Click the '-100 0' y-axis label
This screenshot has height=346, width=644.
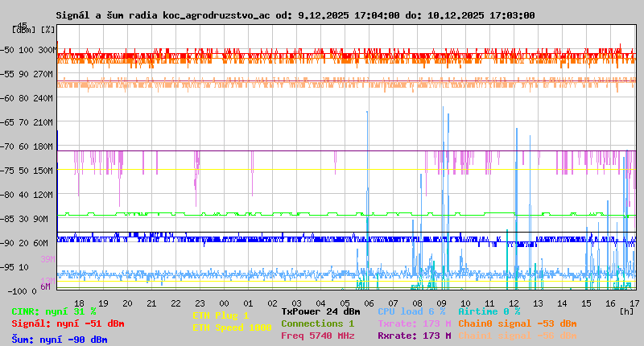click(x=23, y=291)
